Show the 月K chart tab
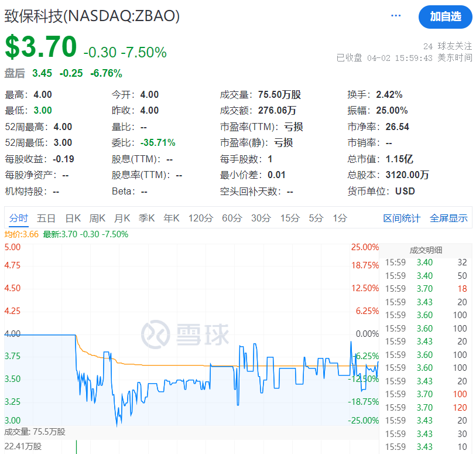The height and width of the screenshot is (454, 476). [x=122, y=219]
